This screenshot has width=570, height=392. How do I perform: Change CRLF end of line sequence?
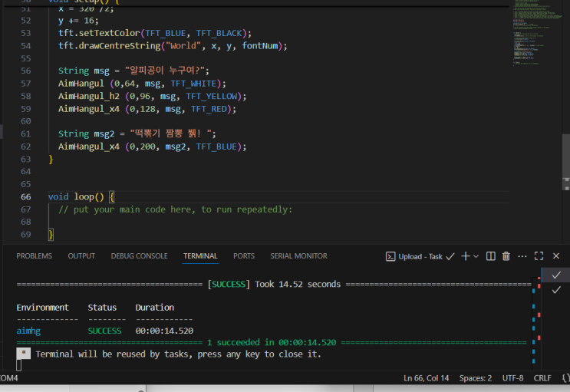(x=542, y=378)
